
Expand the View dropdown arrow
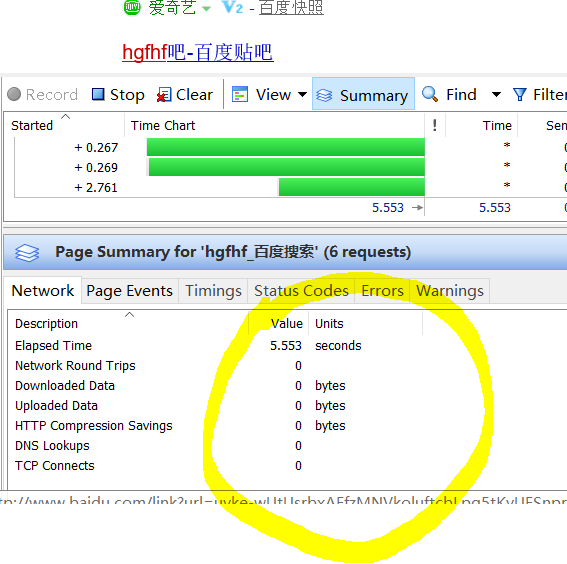[x=302, y=95]
